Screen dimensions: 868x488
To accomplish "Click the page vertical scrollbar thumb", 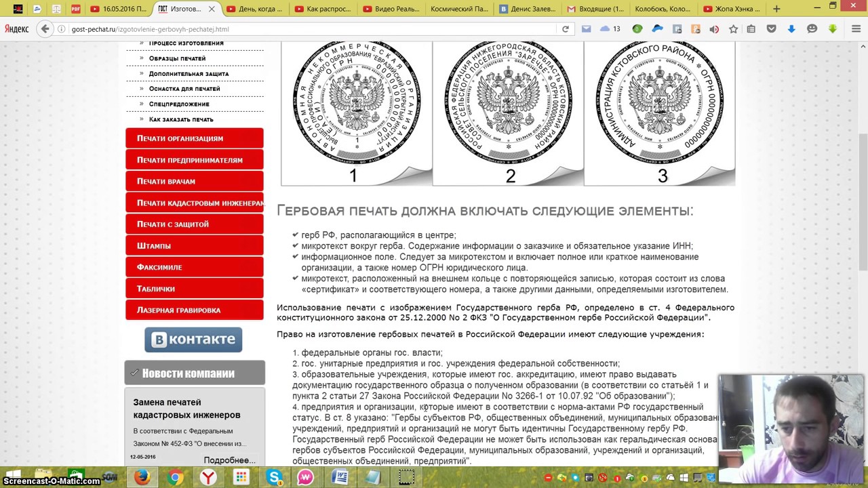I will (x=863, y=203).
